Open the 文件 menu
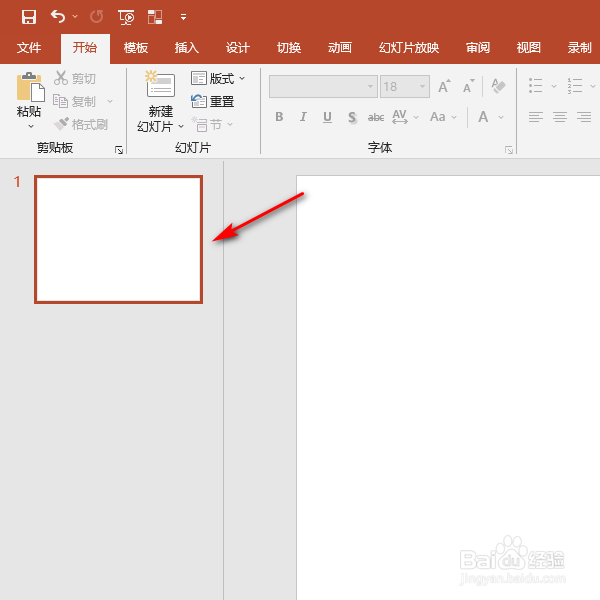The width and height of the screenshot is (600, 600). 29,48
